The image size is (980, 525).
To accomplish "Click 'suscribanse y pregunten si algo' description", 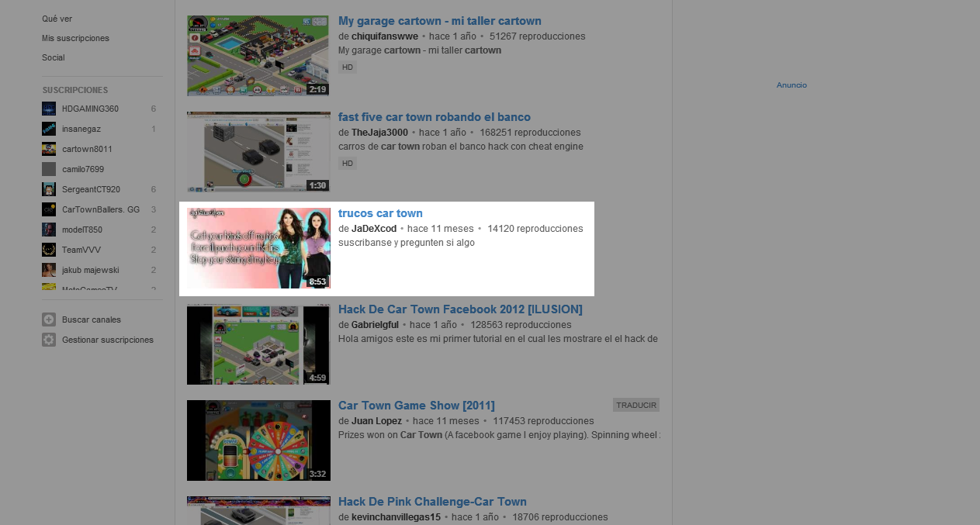I will [x=407, y=243].
